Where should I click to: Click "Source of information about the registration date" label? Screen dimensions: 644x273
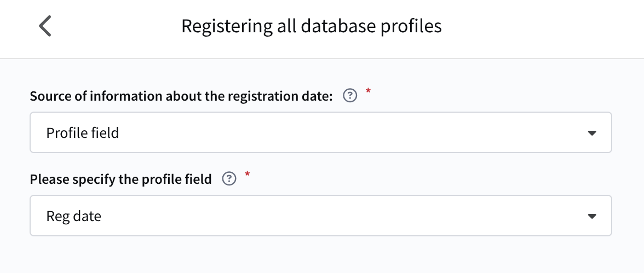tap(181, 96)
